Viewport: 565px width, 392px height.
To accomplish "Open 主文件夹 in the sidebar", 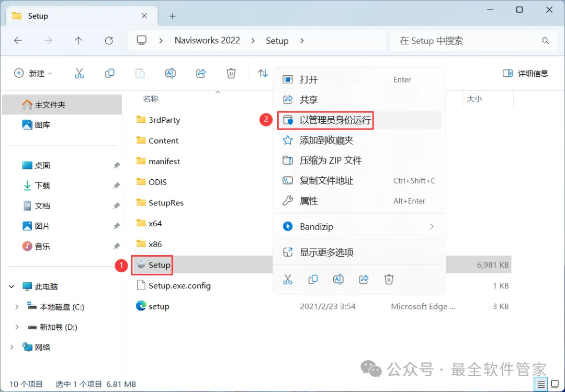I will point(62,105).
